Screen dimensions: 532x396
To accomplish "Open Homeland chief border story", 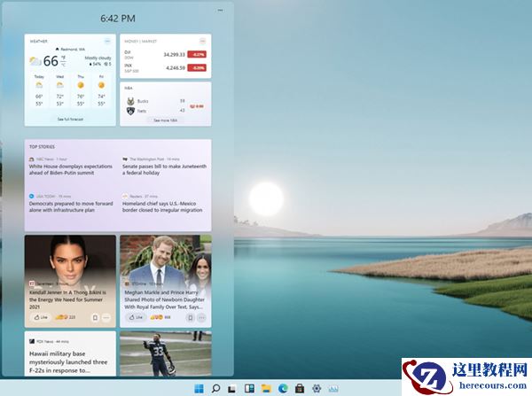I will (x=162, y=206).
